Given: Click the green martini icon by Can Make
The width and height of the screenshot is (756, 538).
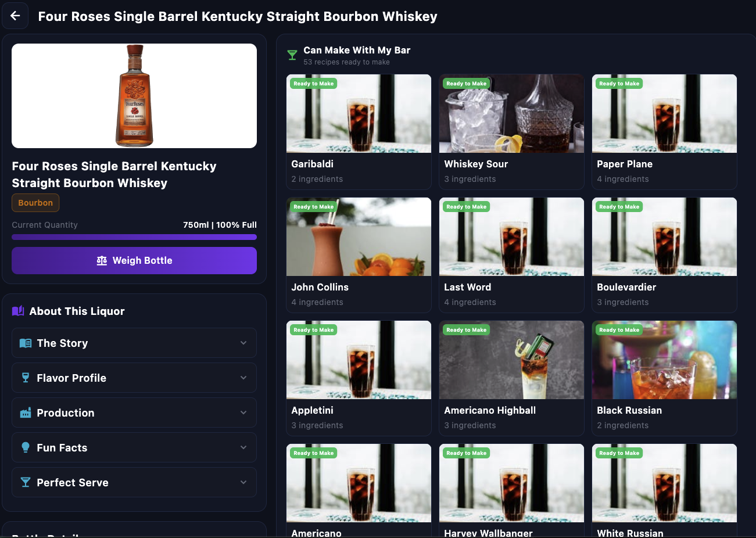Looking at the screenshot, I should 292,55.
